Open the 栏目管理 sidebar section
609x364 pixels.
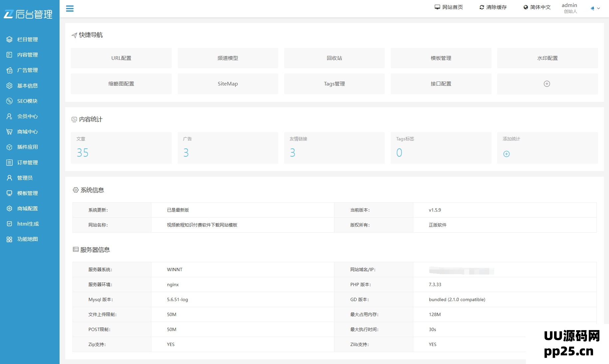[x=27, y=39]
